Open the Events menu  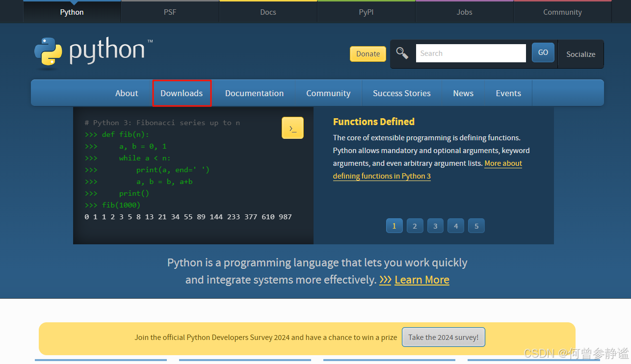[x=508, y=93]
